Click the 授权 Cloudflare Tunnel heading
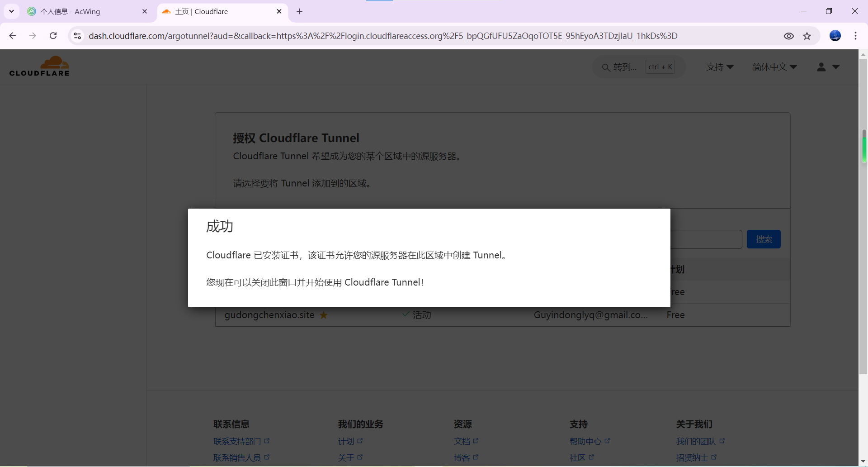The image size is (868, 467). click(x=296, y=138)
